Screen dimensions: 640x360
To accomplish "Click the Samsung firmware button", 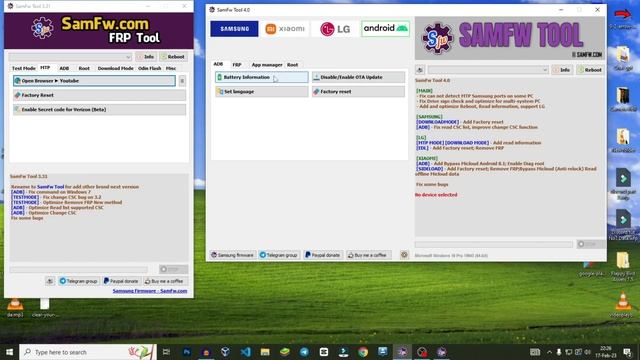I will point(233,255).
